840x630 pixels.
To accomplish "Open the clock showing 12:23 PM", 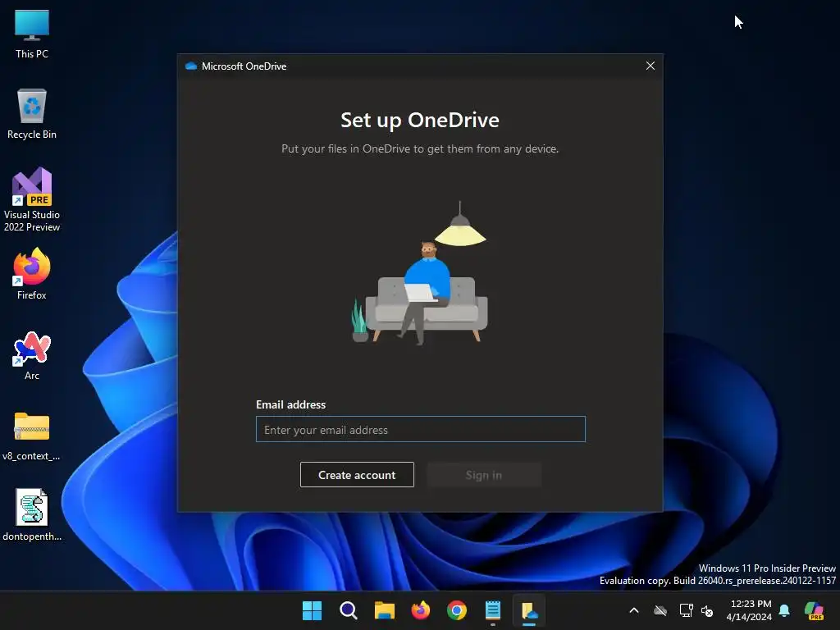I will 750,610.
